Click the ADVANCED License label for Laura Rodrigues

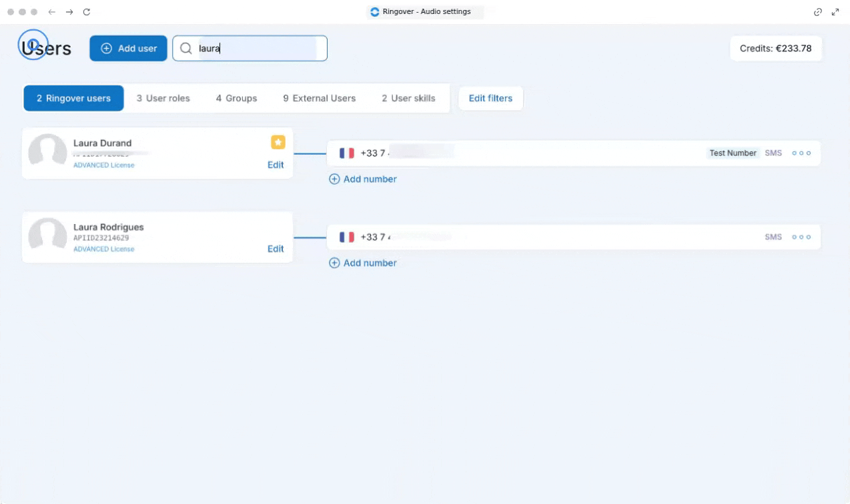point(103,249)
